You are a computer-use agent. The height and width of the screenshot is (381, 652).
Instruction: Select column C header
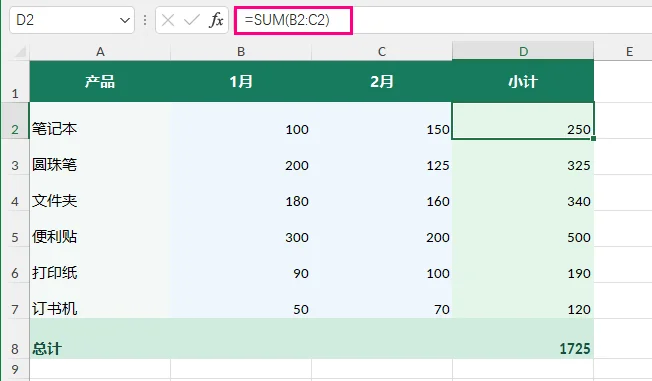pos(382,52)
